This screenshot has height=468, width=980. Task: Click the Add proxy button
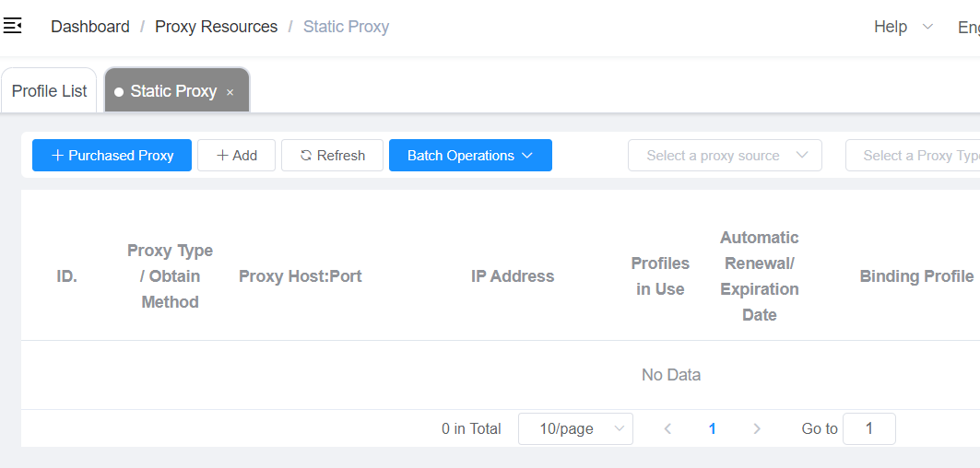pyautogui.click(x=236, y=156)
